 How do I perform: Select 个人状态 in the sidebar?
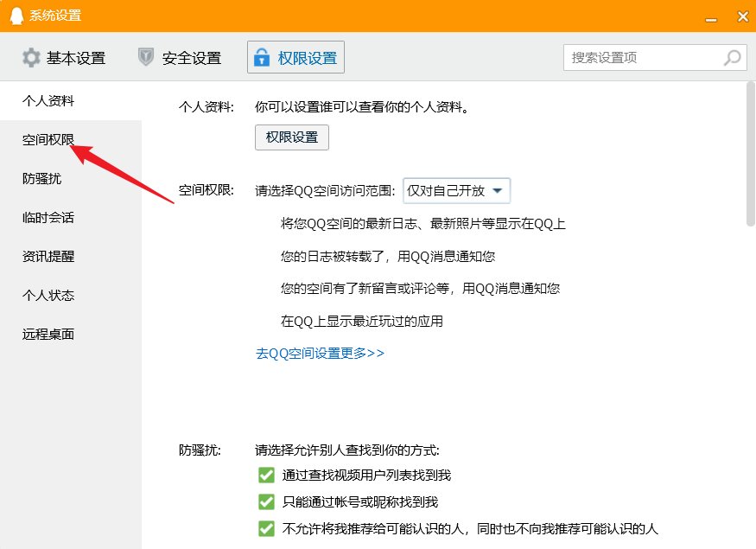click(x=71, y=295)
